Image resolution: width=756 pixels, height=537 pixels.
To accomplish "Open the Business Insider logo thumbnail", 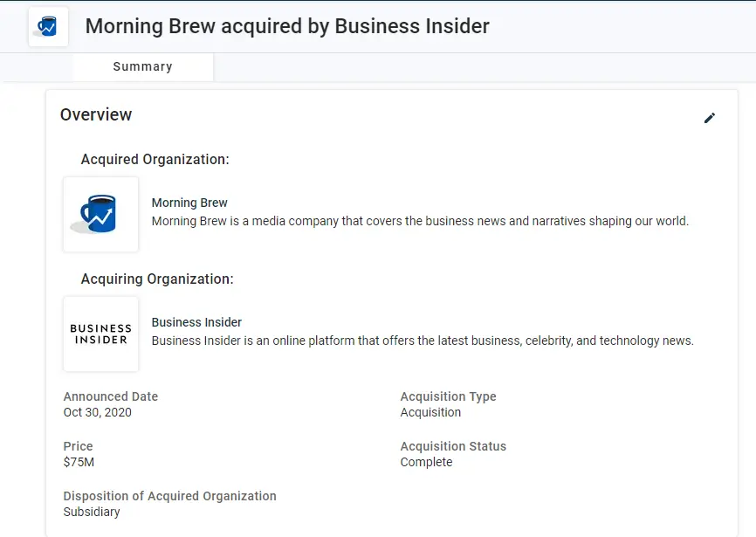I will click(100, 334).
